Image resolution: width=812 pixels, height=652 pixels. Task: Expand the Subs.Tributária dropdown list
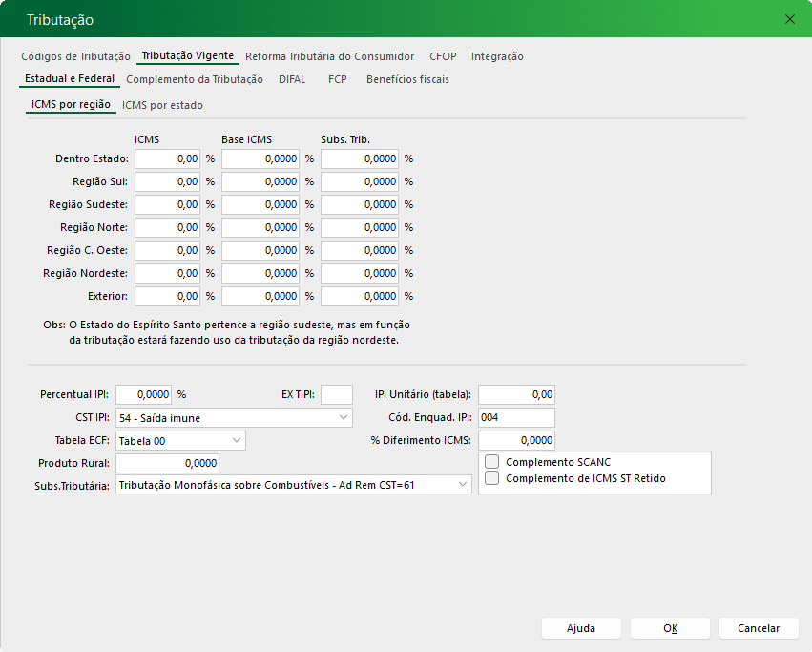click(x=463, y=485)
